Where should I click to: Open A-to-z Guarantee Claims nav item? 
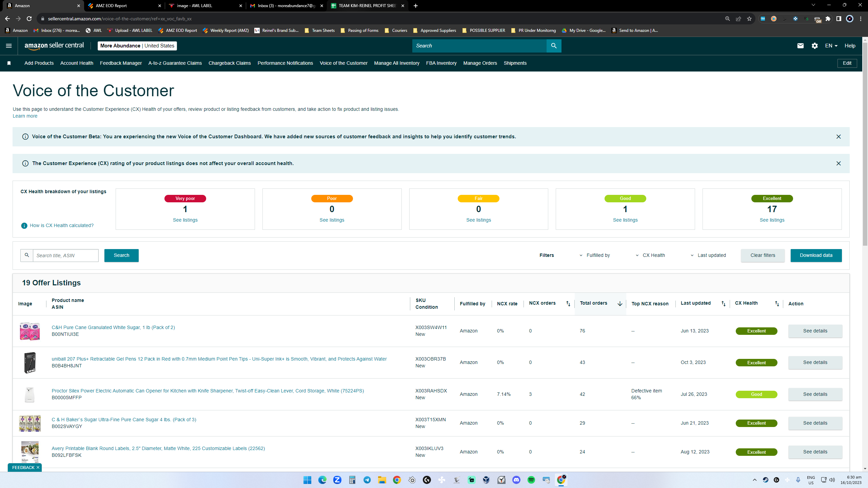[x=175, y=63]
